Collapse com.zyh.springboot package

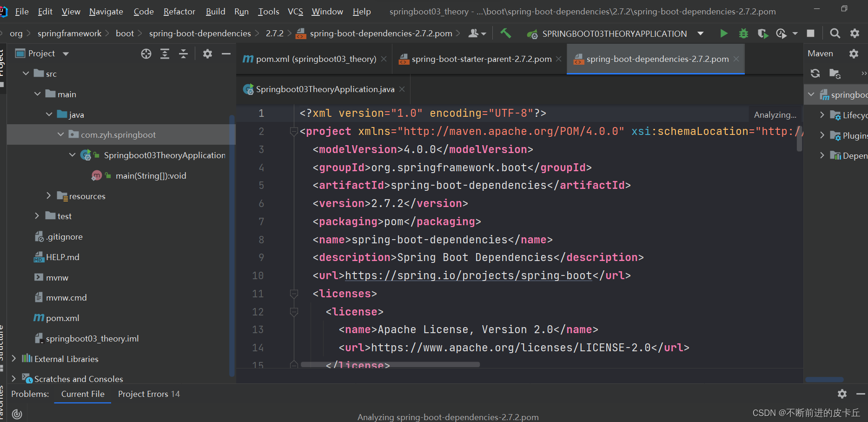61,134
